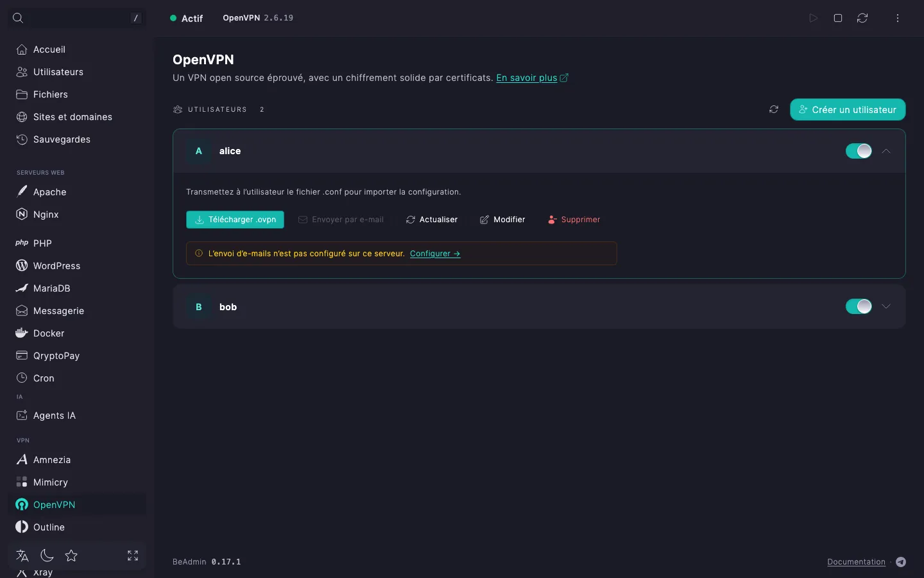The height and width of the screenshot is (578, 924).
Task: Collapse the alice user panel
Action: (886, 151)
